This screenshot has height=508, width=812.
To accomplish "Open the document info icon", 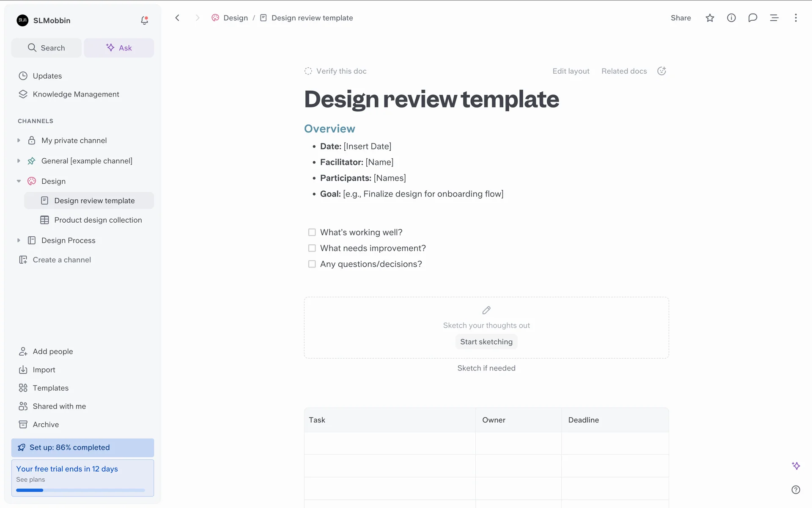I will pyautogui.click(x=731, y=18).
